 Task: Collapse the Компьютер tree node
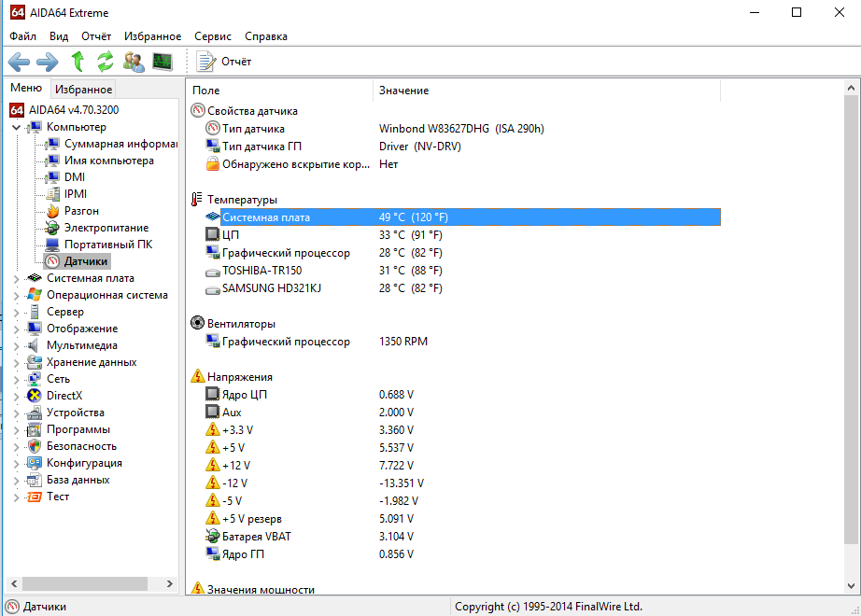tap(16, 127)
